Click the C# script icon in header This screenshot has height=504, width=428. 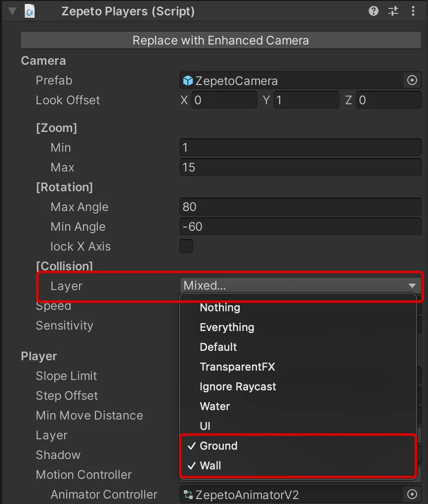pyautogui.click(x=30, y=11)
